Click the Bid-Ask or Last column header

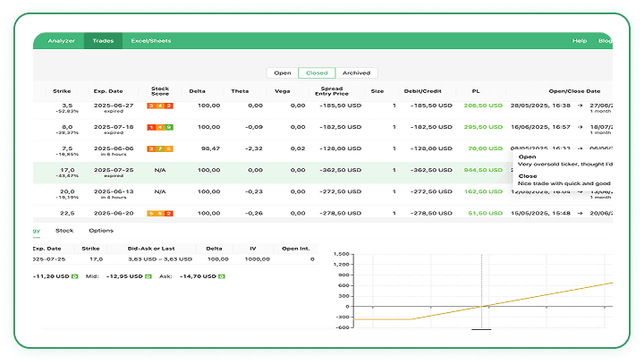[x=151, y=249]
